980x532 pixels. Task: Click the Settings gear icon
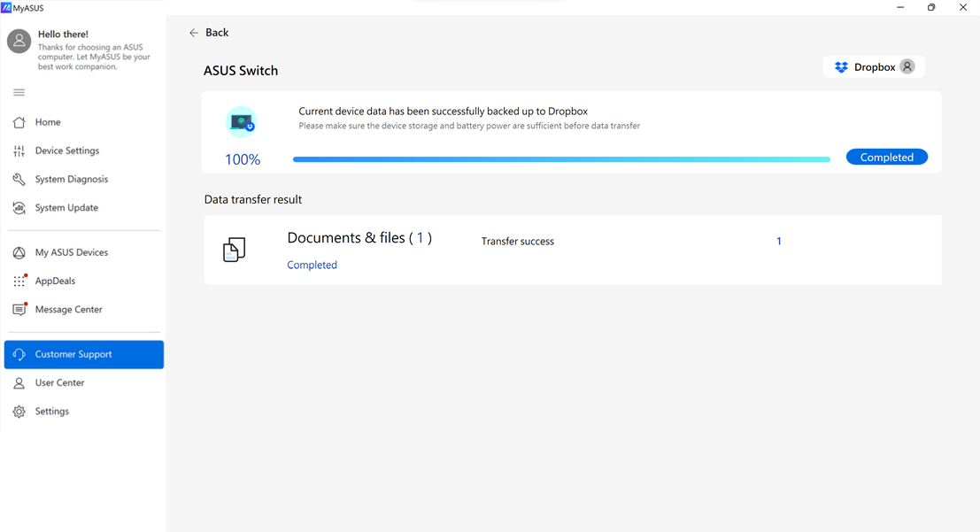tap(19, 412)
